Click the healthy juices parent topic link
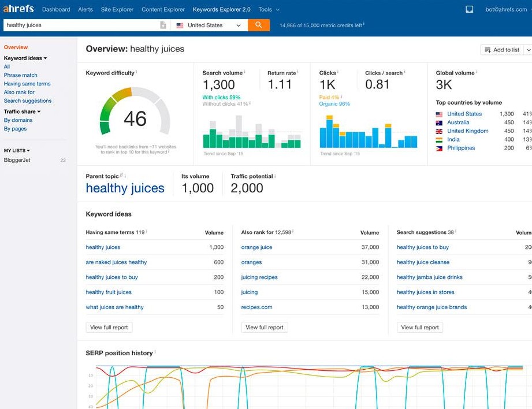 click(125, 188)
